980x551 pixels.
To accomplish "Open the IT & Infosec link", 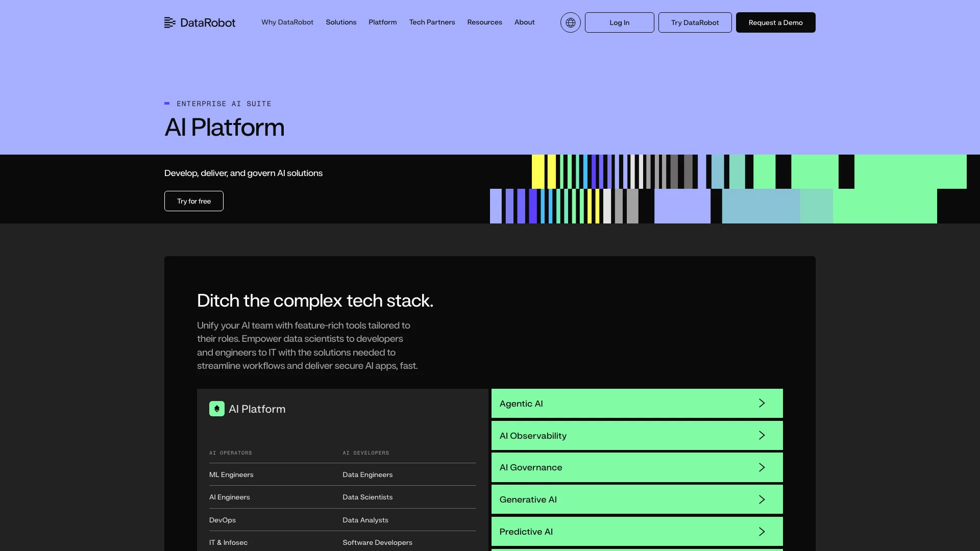I will coord(228,542).
